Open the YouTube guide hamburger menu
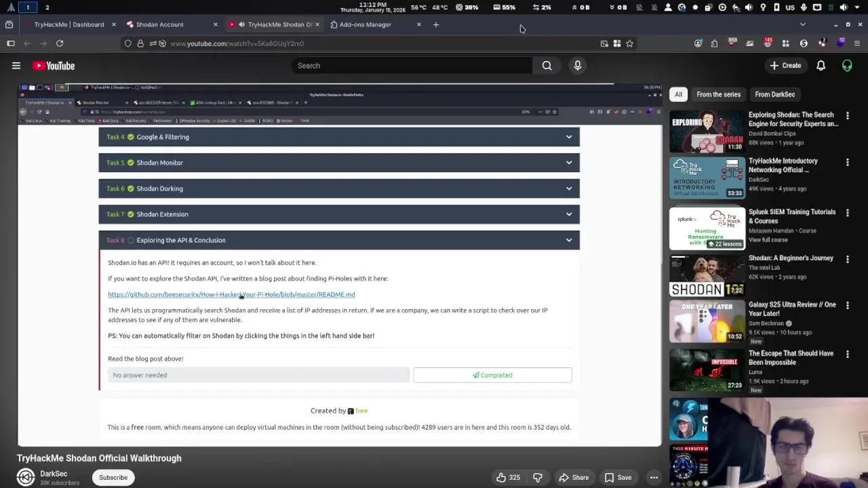868x488 pixels. click(x=16, y=66)
